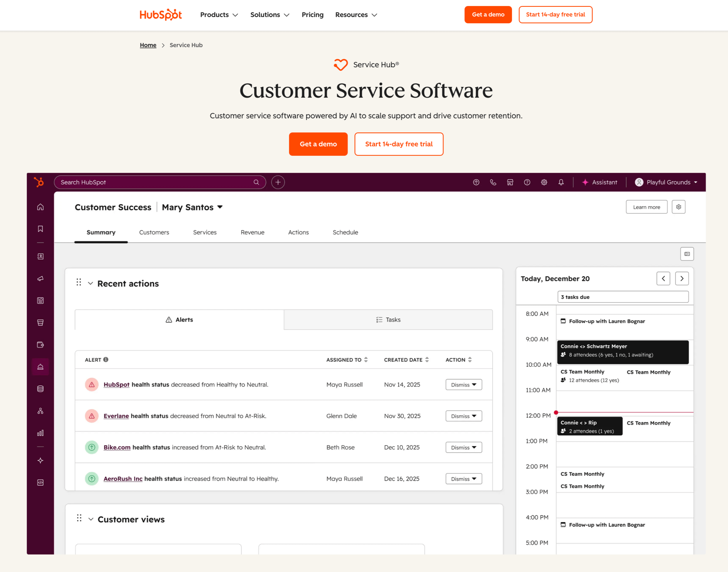Open HubSpot notifications bell

[561, 182]
